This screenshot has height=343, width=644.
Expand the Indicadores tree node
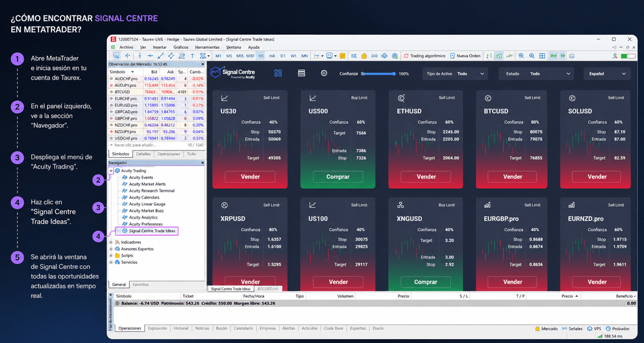click(x=111, y=242)
